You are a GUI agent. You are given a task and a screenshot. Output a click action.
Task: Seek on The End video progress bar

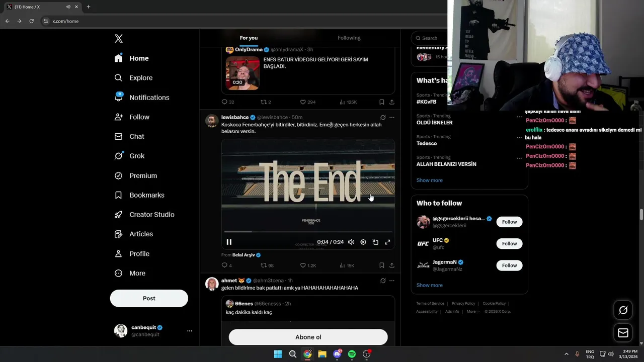(x=308, y=232)
